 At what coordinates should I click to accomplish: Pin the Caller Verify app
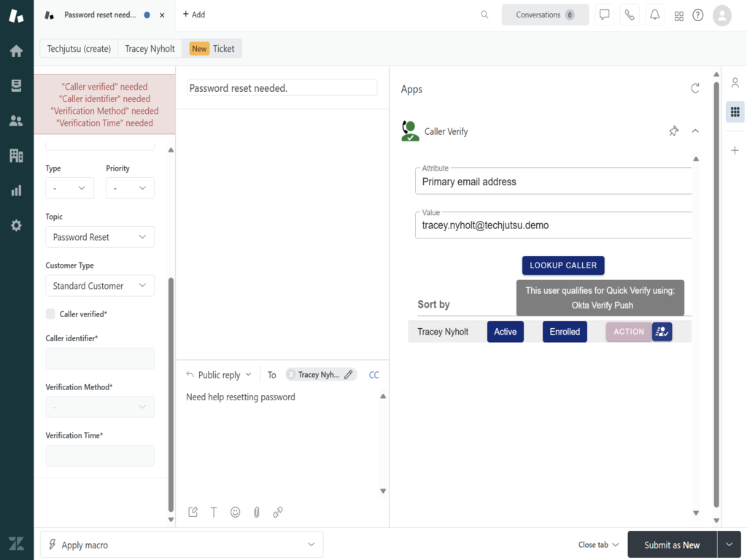tap(673, 131)
